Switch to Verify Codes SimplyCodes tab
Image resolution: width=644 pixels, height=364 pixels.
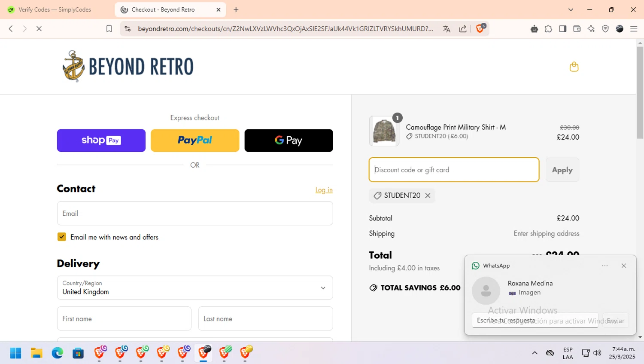point(55,9)
